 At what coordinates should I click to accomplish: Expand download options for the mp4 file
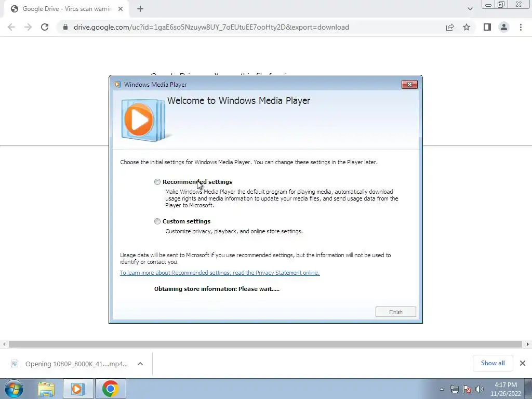click(140, 364)
